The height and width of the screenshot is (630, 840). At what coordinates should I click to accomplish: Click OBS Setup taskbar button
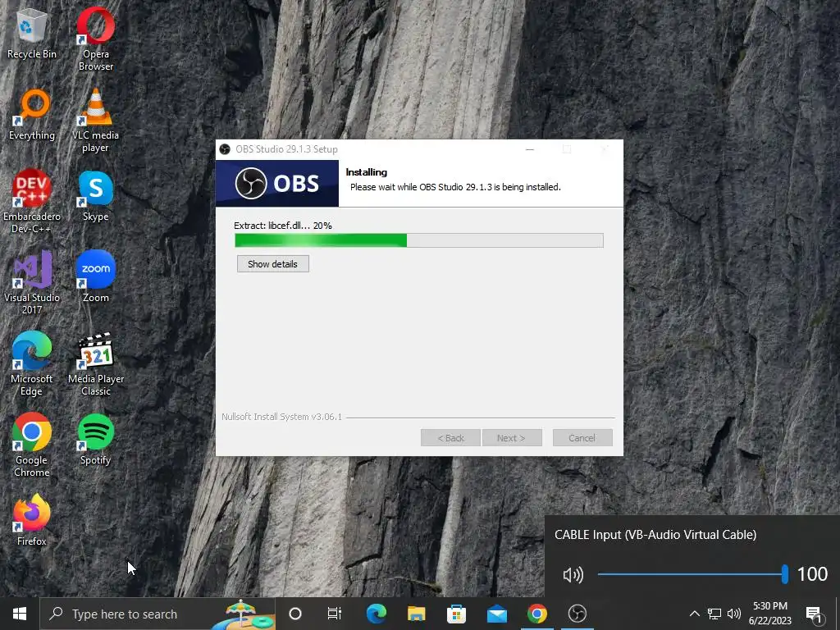tap(577, 614)
